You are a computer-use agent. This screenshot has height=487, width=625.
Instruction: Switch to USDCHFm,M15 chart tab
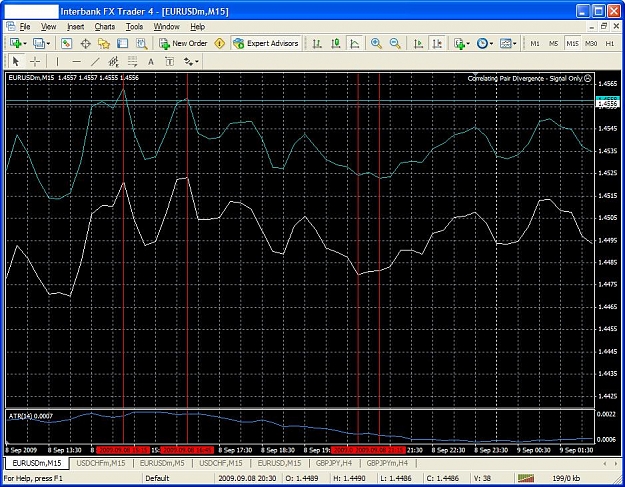tap(100, 463)
